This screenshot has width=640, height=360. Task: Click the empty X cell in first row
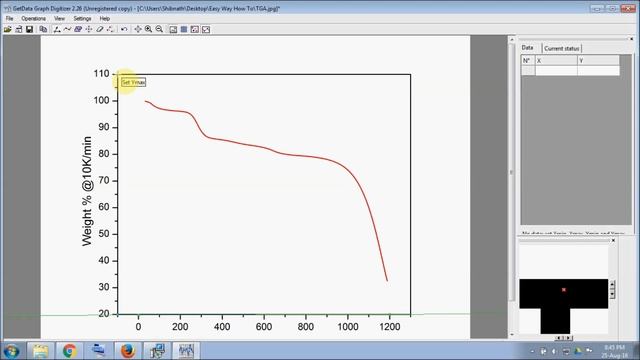(x=556, y=70)
